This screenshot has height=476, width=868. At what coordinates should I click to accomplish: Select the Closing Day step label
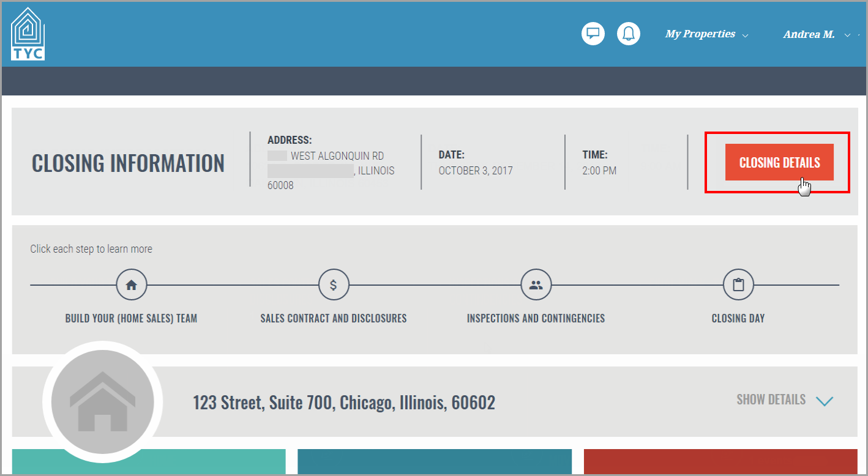(x=738, y=318)
